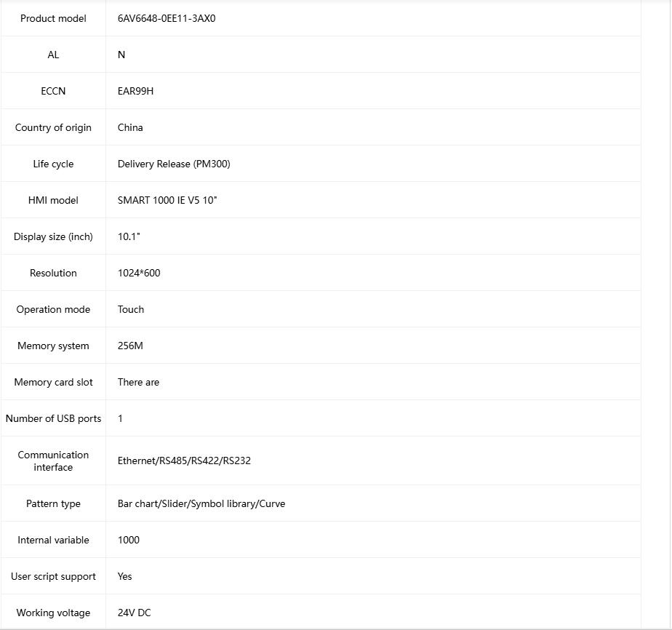The image size is (672, 630).
Task: Click the Ethernet/RS485/RS422/RS232 interface value
Action: coord(184,460)
